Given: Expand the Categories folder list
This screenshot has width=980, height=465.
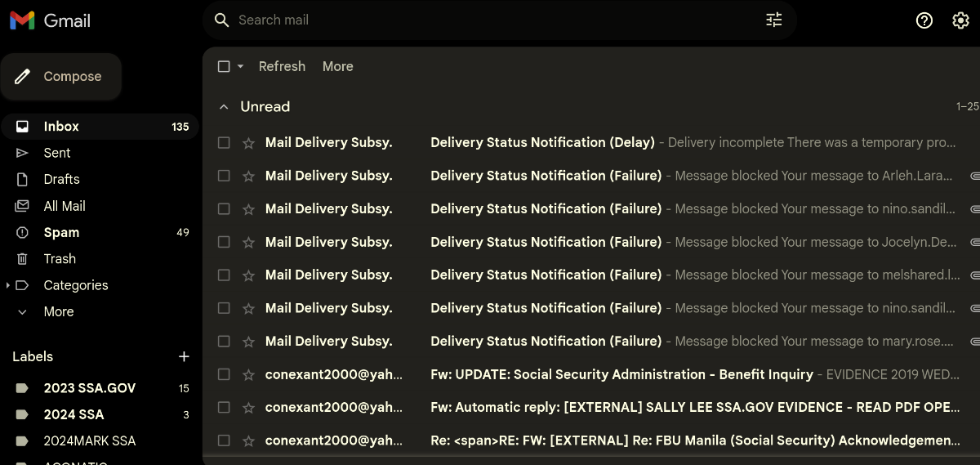Looking at the screenshot, I should (x=8, y=285).
